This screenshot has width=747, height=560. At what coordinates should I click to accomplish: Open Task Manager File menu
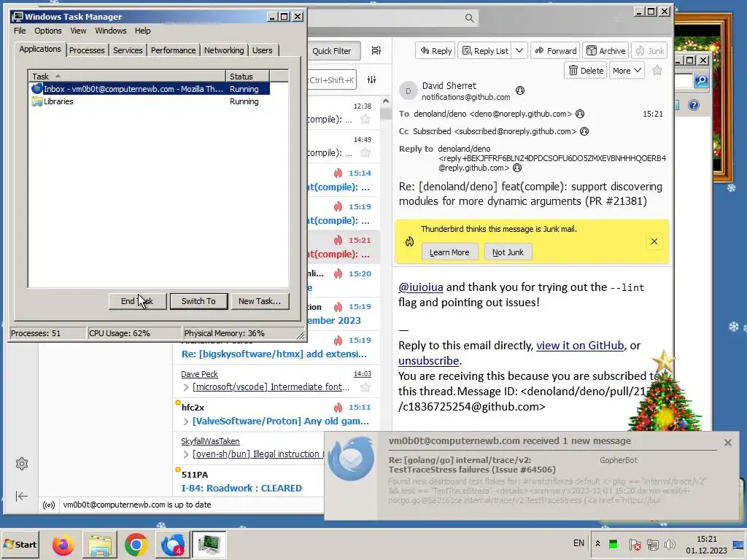(x=20, y=31)
